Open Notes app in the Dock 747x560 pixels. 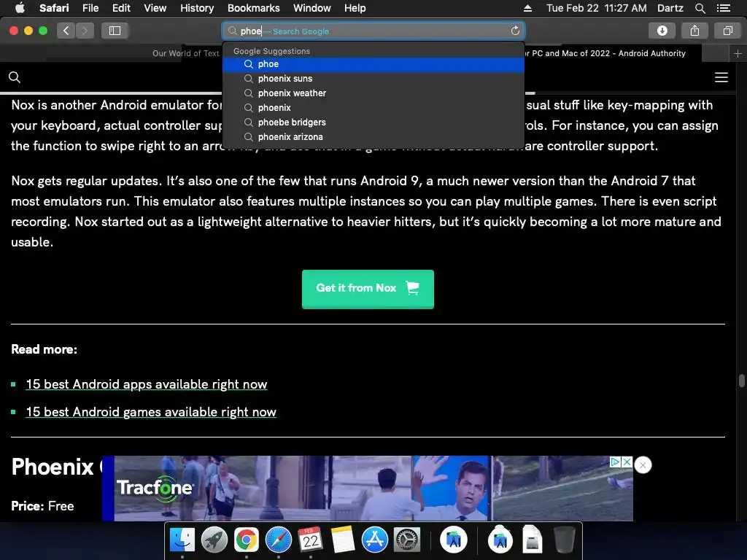pyautogui.click(x=343, y=540)
